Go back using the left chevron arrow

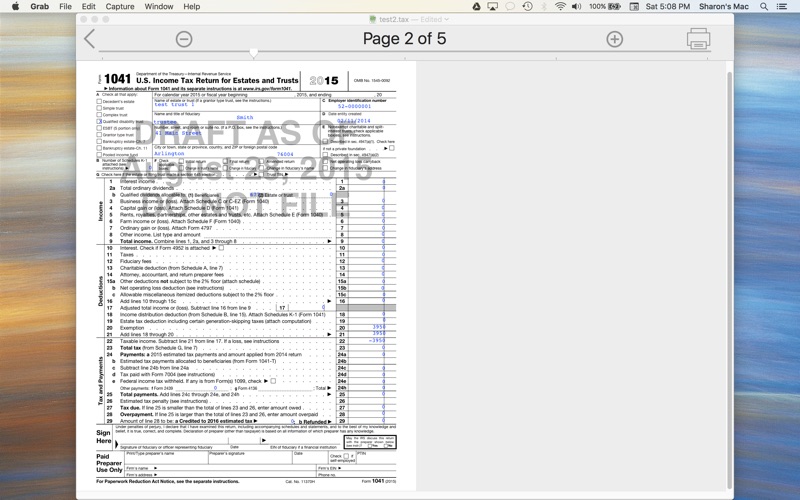(90, 39)
